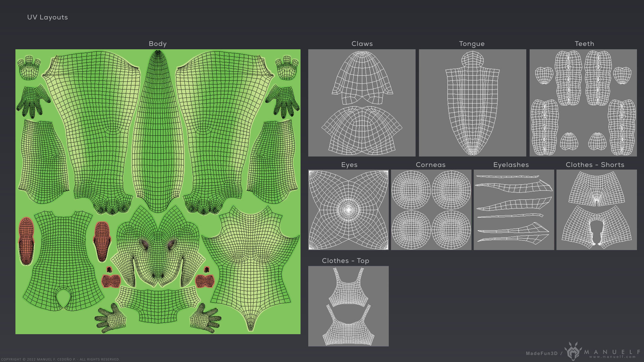The height and width of the screenshot is (362, 644).
Task: Open the Tongue UV layout thumbnail
Action: pyautogui.click(x=472, y=103)
